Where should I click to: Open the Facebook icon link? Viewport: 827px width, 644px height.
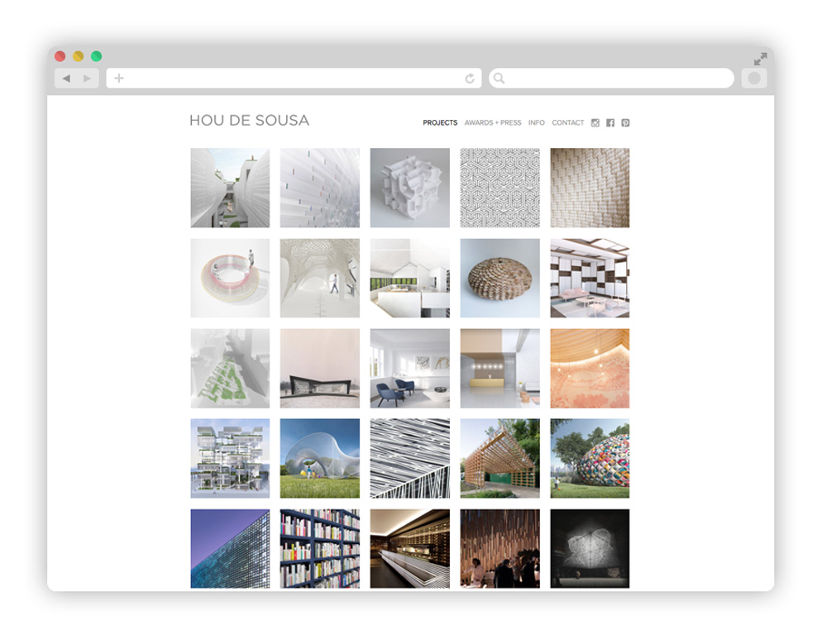[610, 123]
